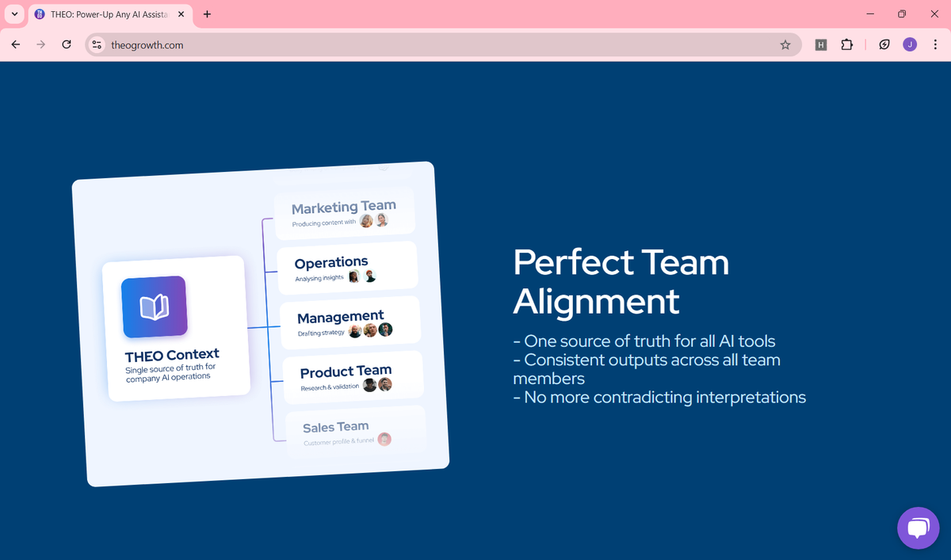Open the tab search dropdown arrow

(13, 13)
